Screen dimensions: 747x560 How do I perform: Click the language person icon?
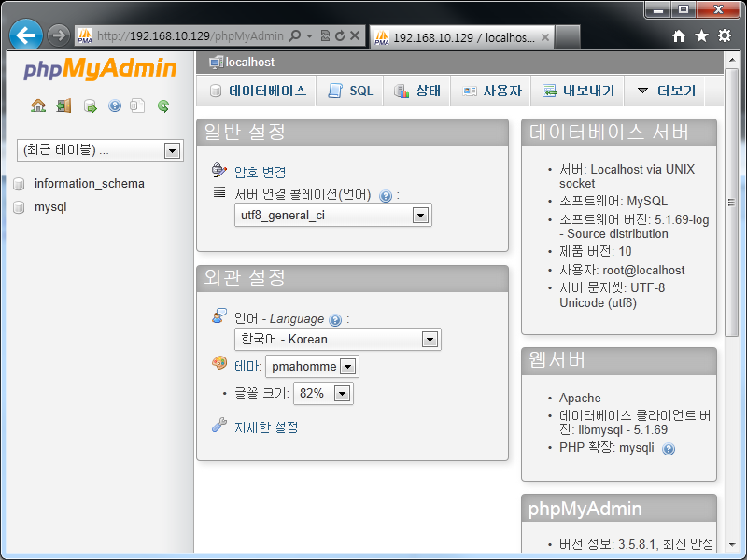coord(219,315)
